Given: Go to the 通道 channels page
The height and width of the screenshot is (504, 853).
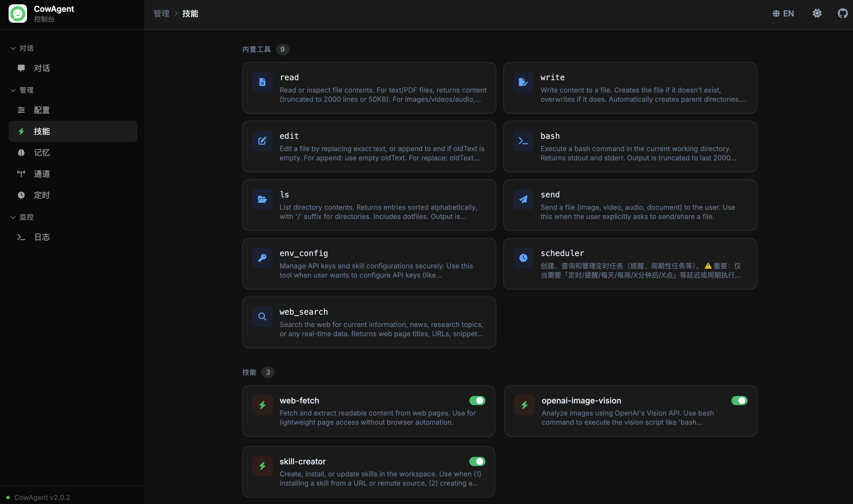Looking at the screenshot, I should click(41, 174).
